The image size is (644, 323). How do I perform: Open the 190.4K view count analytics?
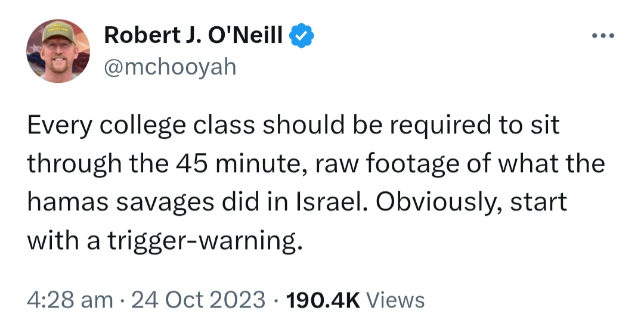click(323, 300)
